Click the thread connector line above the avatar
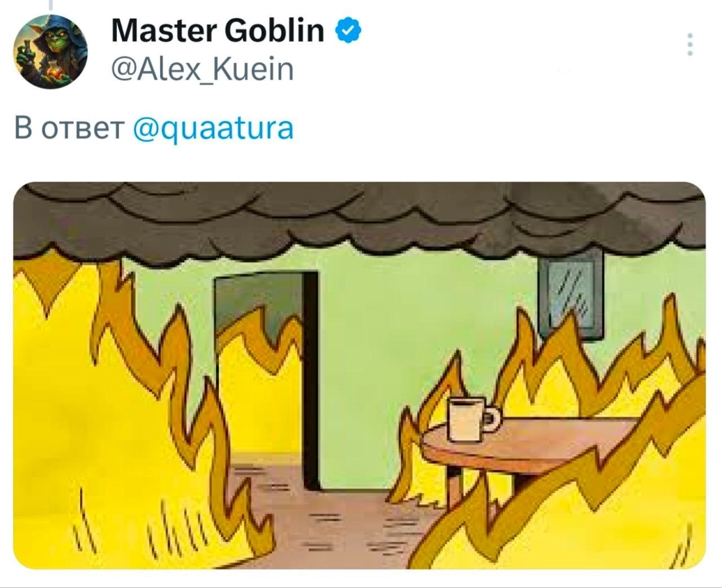This screenshot has width=722, height=588. (x=51, y=5)
